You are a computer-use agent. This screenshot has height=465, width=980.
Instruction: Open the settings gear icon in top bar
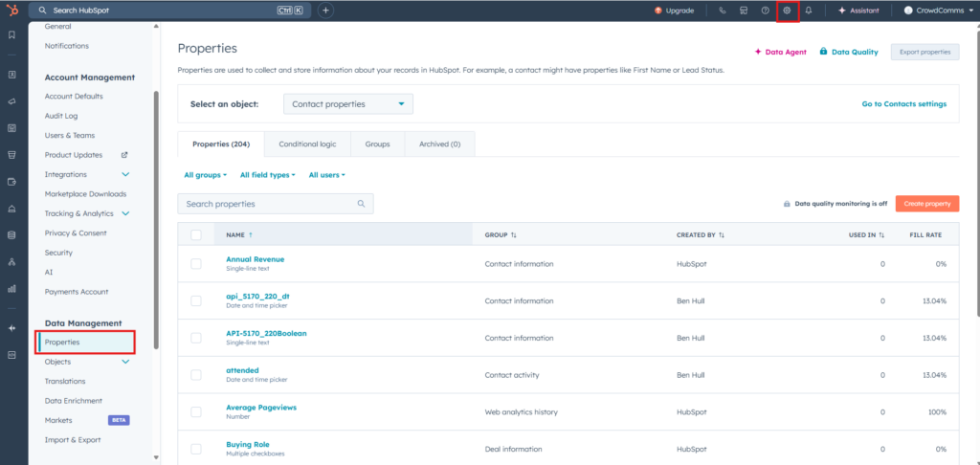787,11
